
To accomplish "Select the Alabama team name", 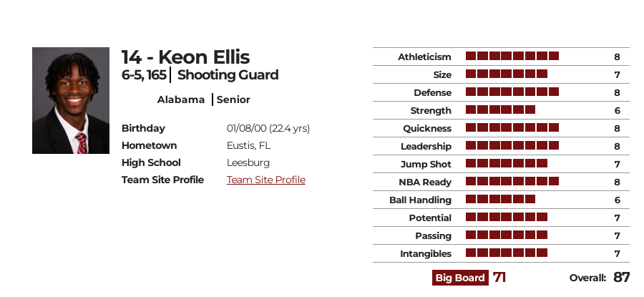I will (181, 99).
